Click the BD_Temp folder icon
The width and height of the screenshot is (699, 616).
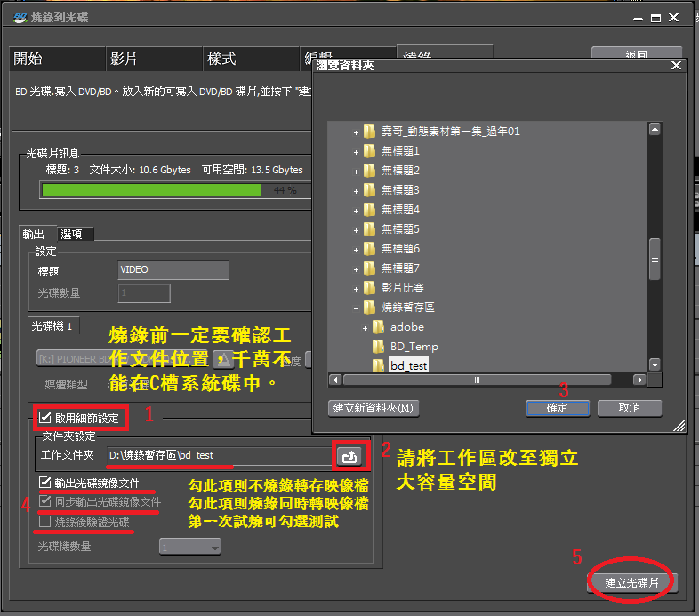pyautogui.click(x=380, y=346)
